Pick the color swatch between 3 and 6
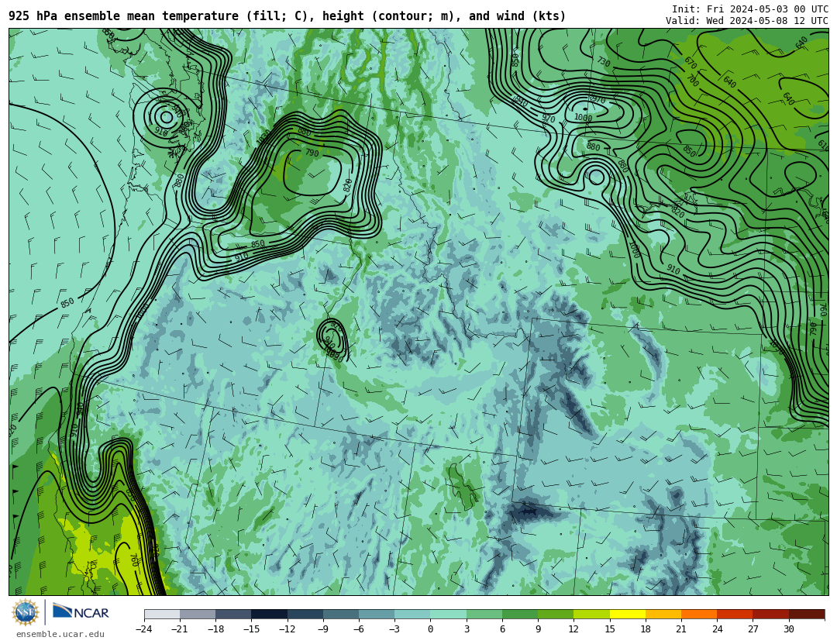Image resolution: width=837 pixels, height=644 pixels. [x=484, y=614]
